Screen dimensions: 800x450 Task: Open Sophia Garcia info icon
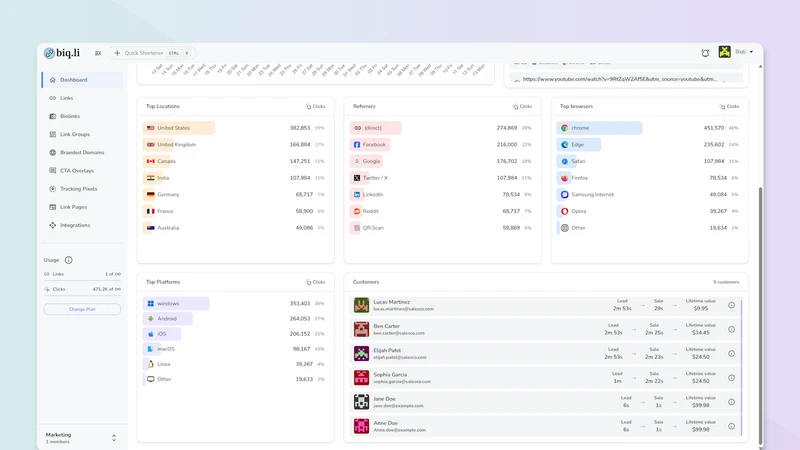coord(731,378)
